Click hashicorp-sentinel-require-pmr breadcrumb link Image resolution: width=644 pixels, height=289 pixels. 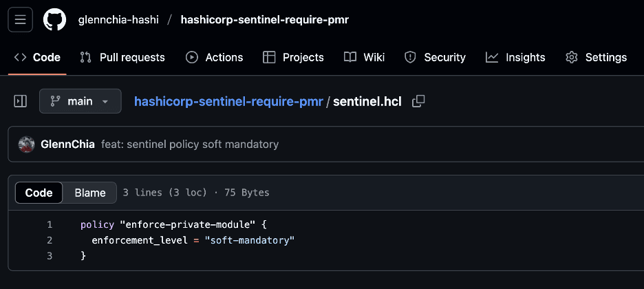[228, 101]
